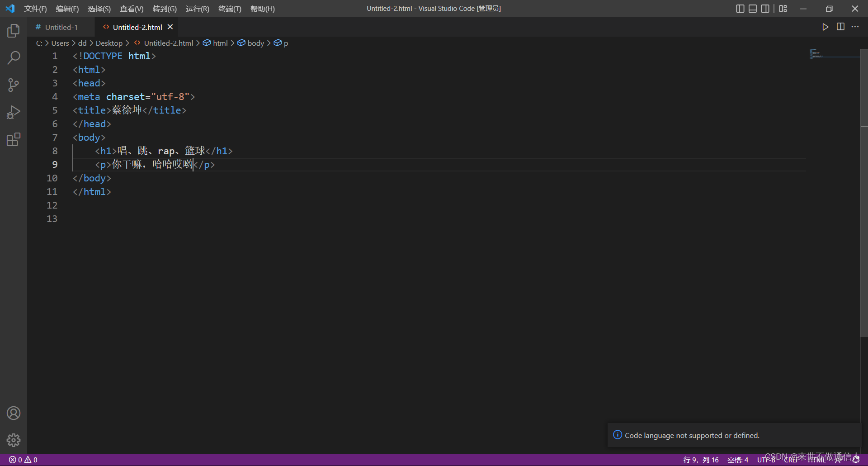The image size is (868, 466).
Task: Click the meta charset="utf-8" line
Action: point(134,97)
